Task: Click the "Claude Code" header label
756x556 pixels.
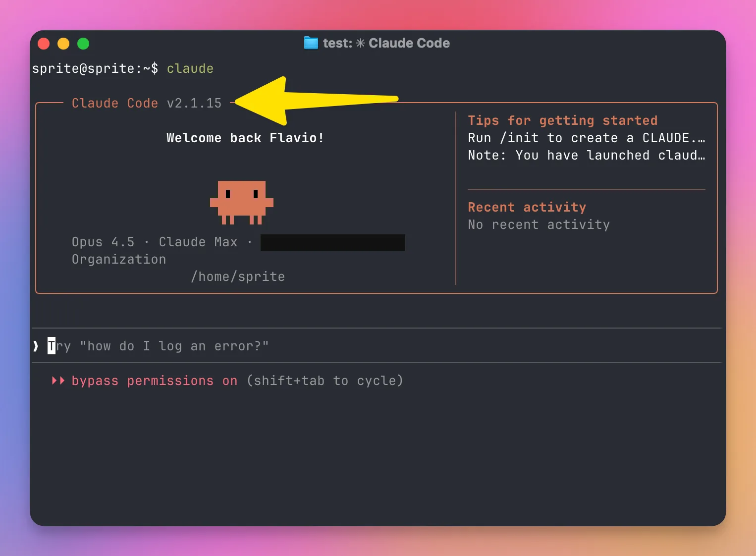Action: pos(115,103)
